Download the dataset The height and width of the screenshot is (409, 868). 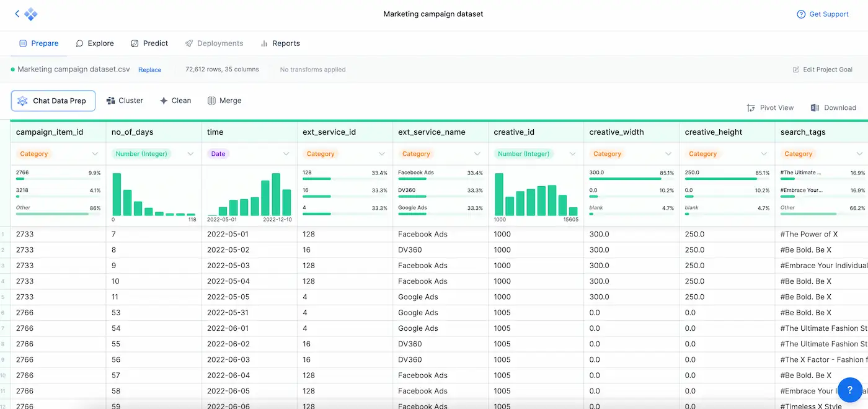(834, 107)
